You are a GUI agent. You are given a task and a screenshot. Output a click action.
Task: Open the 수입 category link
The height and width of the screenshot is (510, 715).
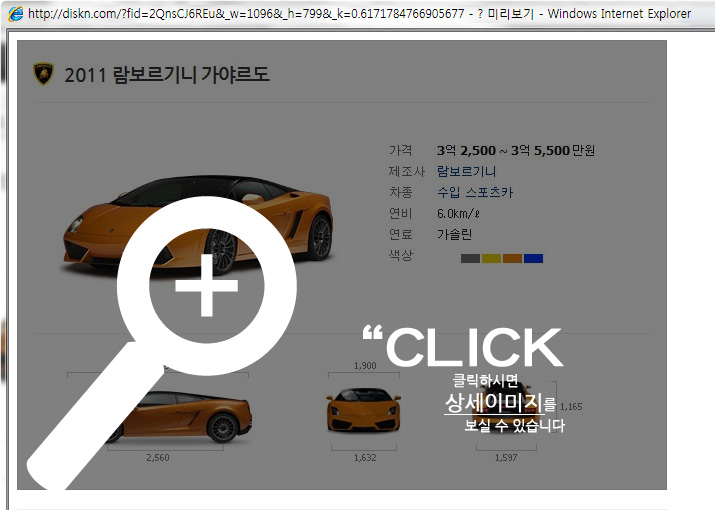coord(448,192)
